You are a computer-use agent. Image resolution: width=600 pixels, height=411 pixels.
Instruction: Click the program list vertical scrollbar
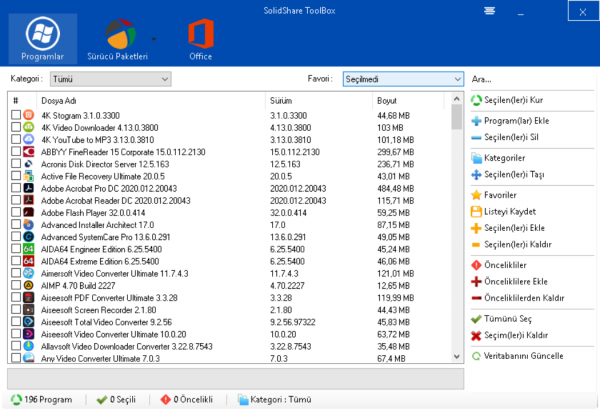(457, 230)
